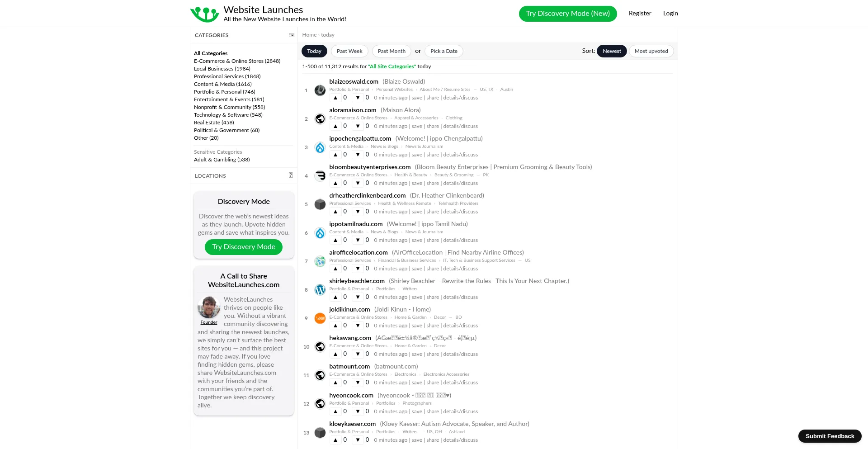This screenshot has height=449, width=868.
Task: Select the Today time filter
Action: 314,51
